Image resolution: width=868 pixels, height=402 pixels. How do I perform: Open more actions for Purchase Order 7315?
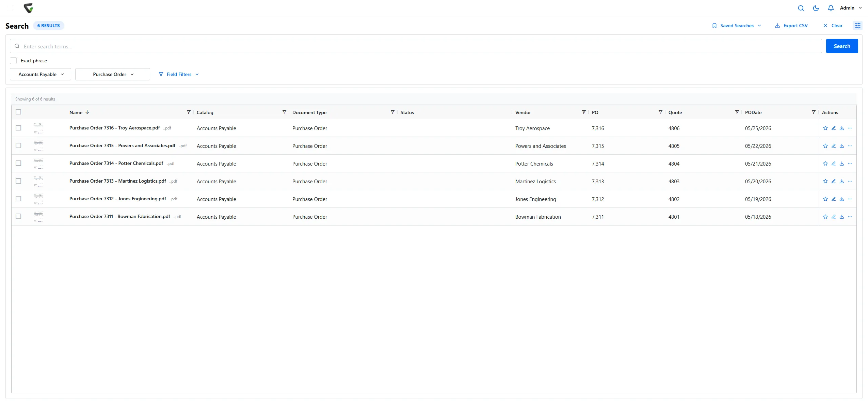pos(850,146)
